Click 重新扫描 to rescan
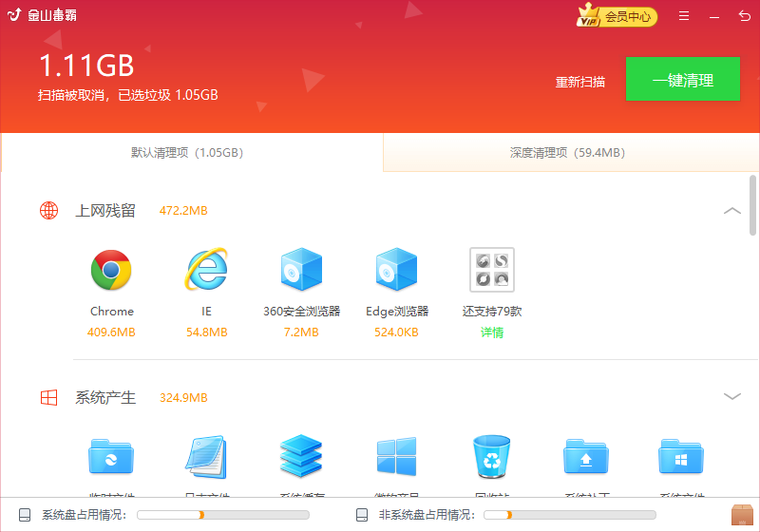 (x=580, y=82)
